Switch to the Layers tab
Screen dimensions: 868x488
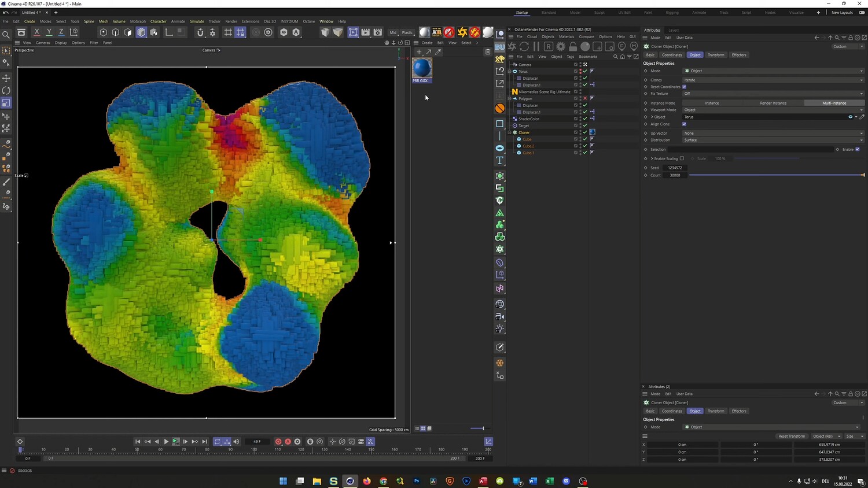coord(674,30)
